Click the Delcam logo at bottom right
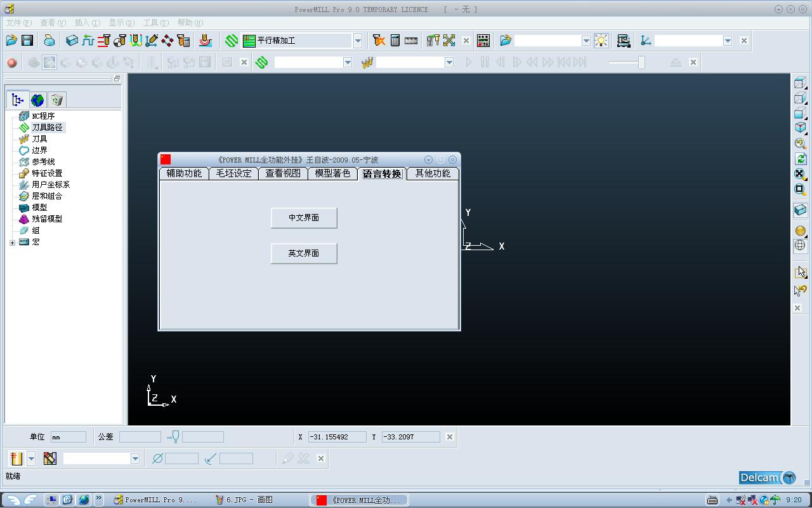The height and width of the screenshot is (508, 812). [x=768, y=478]
